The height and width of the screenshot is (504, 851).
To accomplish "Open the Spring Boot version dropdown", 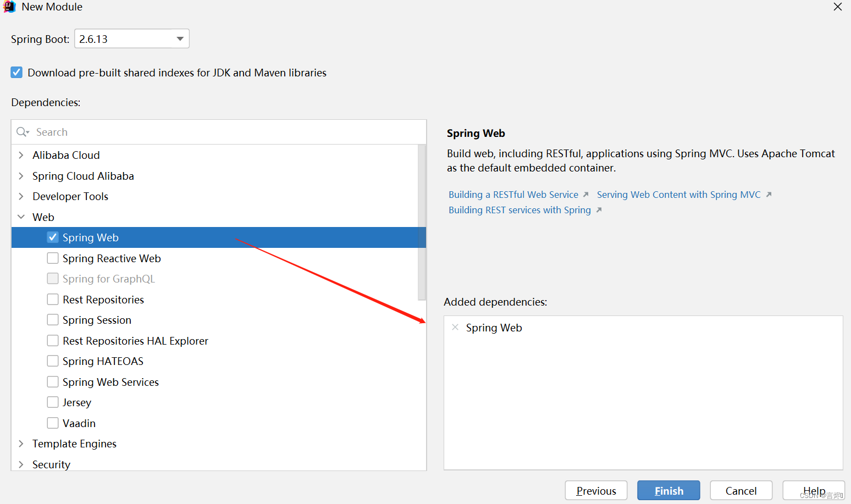I will [132, 38].
